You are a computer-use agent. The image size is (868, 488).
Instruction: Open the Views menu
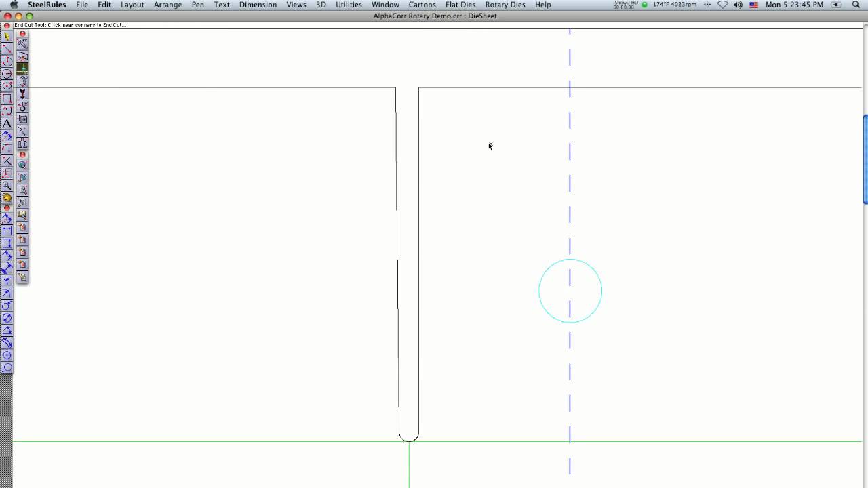pyautogui.click(x=296, y=5)
